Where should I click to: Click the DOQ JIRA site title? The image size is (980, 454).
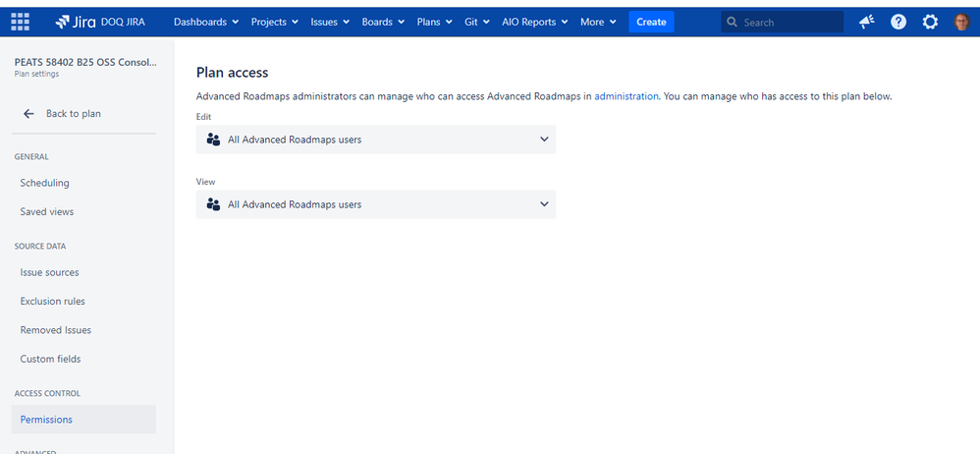(x=123, y=22)
